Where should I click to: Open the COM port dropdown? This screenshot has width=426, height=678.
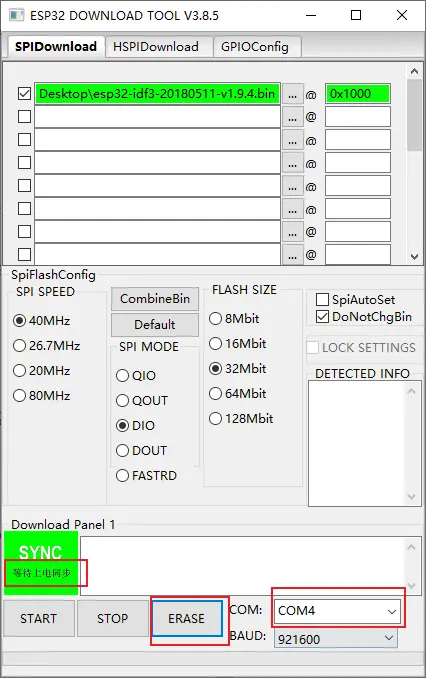[337, 611]
